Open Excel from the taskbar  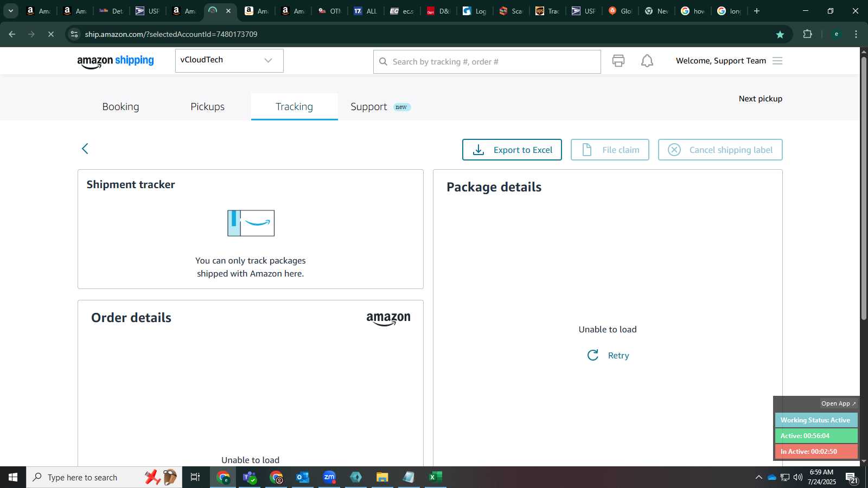point(436,477)
